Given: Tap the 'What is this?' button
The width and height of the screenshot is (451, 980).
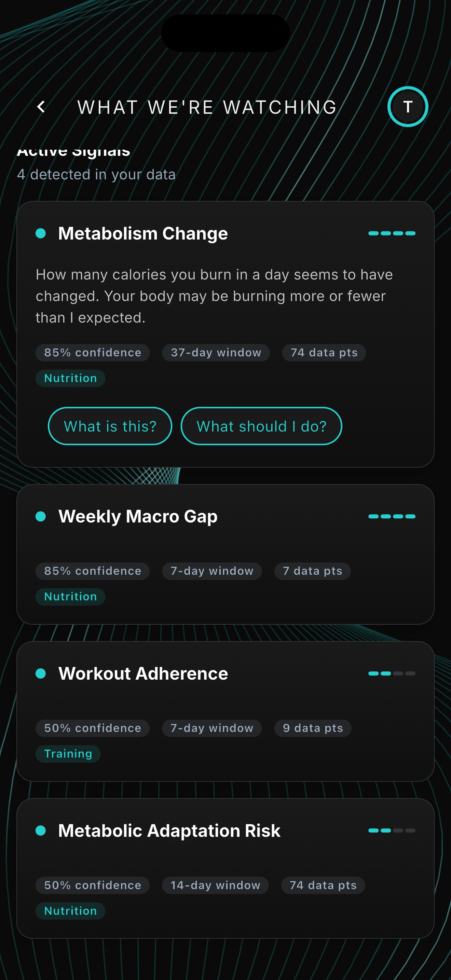Looking at the screenshot, I should click(x=110, y=426).
